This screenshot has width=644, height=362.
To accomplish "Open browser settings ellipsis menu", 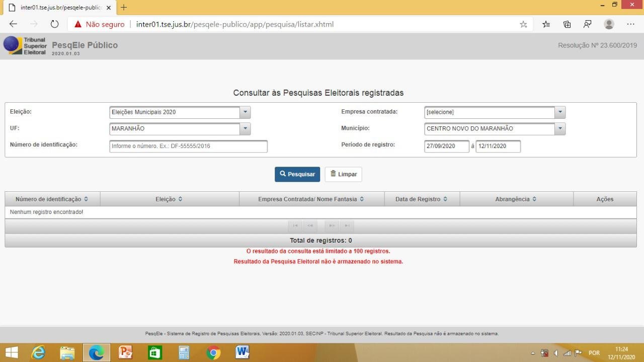I will [630, 24].
